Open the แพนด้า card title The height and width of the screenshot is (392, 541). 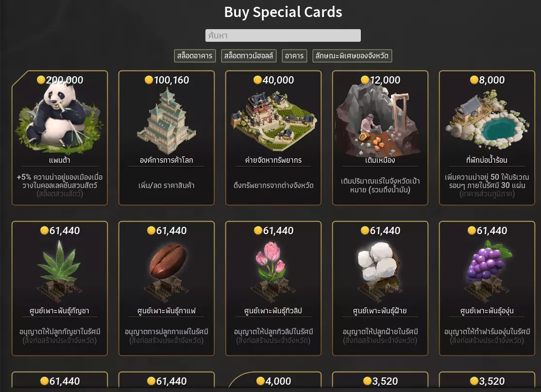pyautogui.click(x=60, y=160)
